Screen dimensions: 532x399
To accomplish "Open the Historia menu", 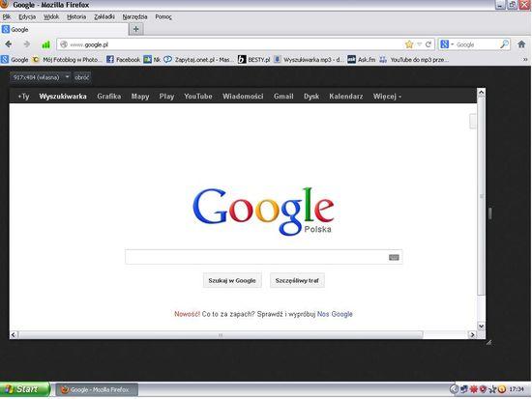I will 76,16.
